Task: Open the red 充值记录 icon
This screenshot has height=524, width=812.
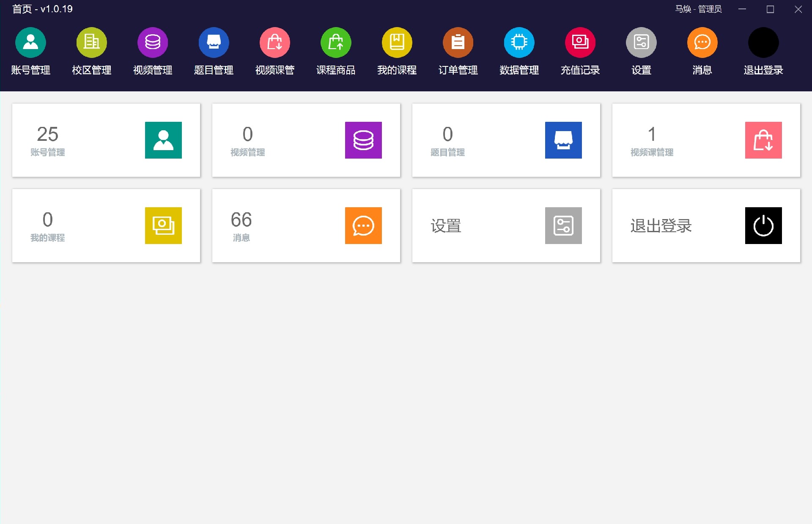Action: point(580,42)
